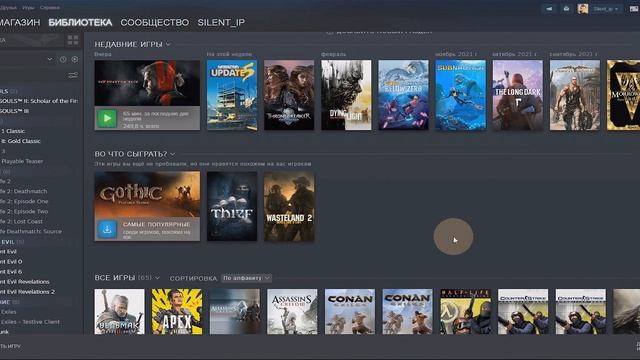The width and height of the screenshot is (640, 360).
Task: Switch library to grid view icon
Action: (73, 40)
